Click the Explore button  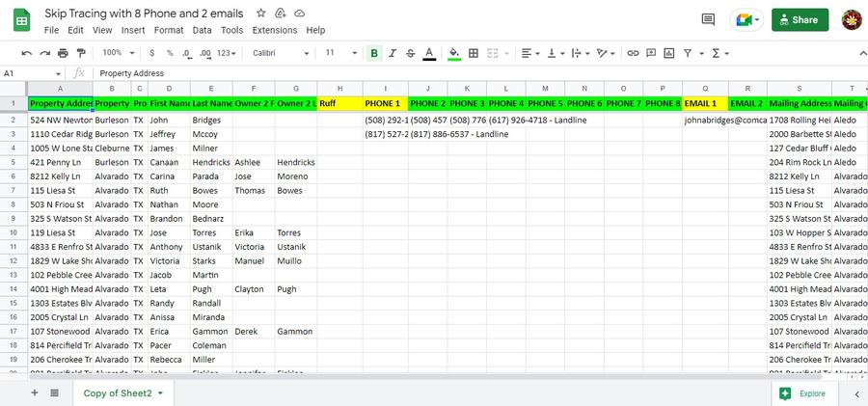(x=806, y=393)
